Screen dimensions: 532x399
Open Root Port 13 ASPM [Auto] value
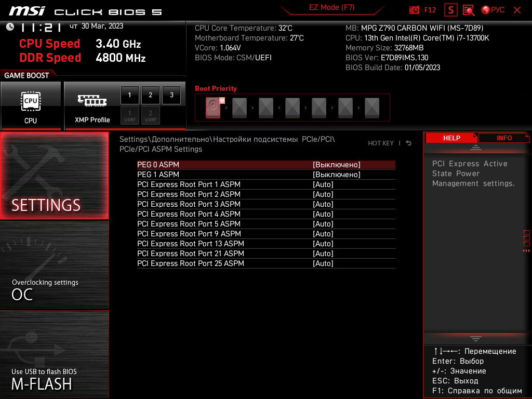(323, 244)
